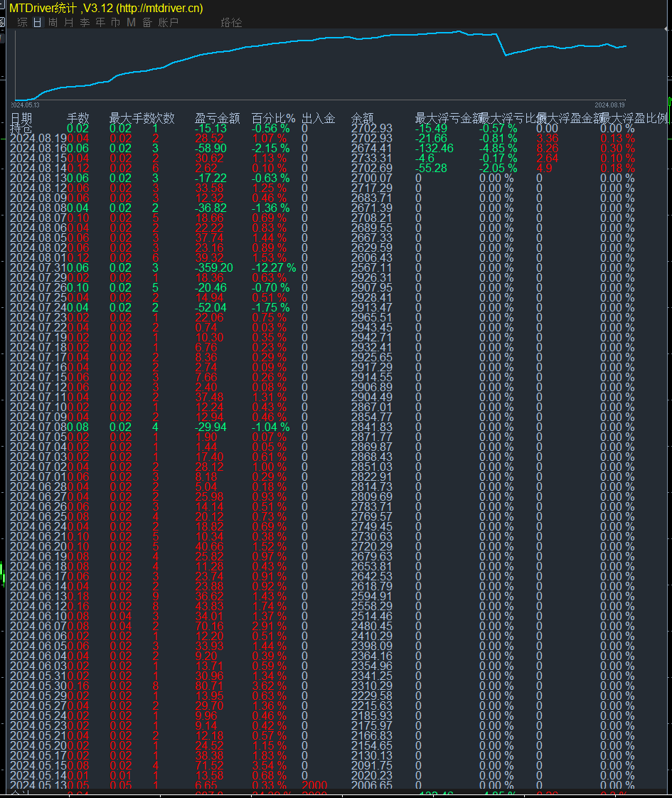
Task: Click the 最大浮亏金额 column header
Action: (448, 119)
